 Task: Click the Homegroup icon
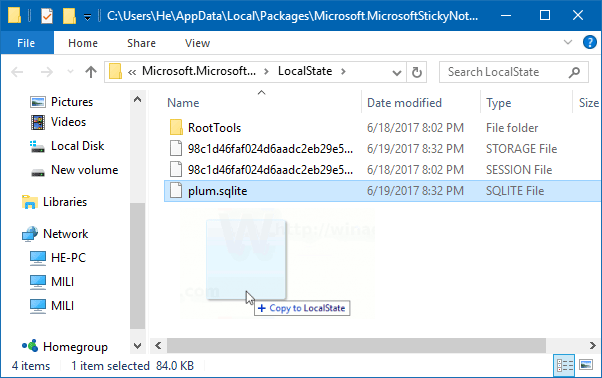(30, 346)
